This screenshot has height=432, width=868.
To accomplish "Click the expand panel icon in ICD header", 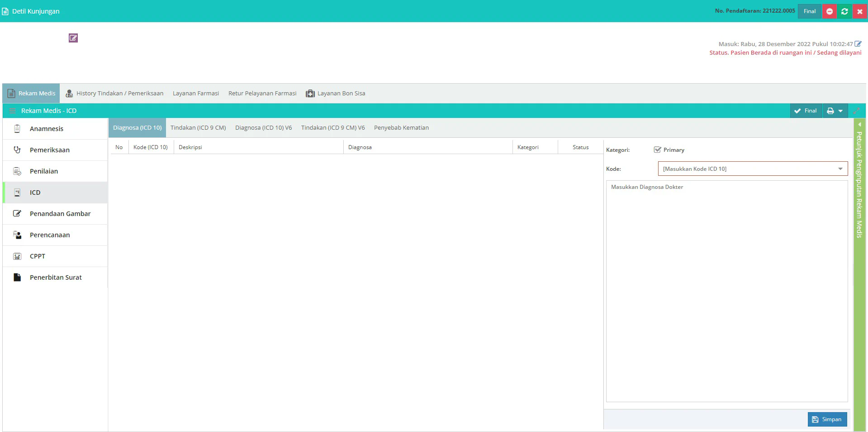I will (x=856, y=111).
